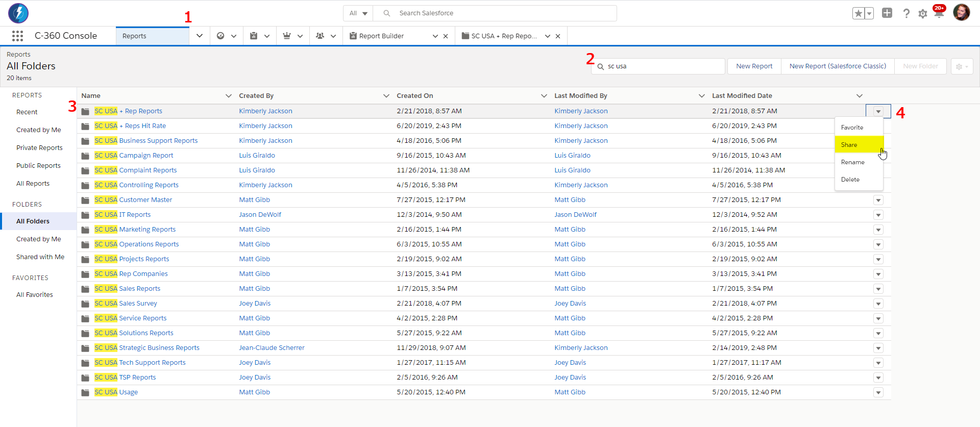Screen dimensions: 980x427
Task: Click the New Report button
Action: tap(754, 66)
